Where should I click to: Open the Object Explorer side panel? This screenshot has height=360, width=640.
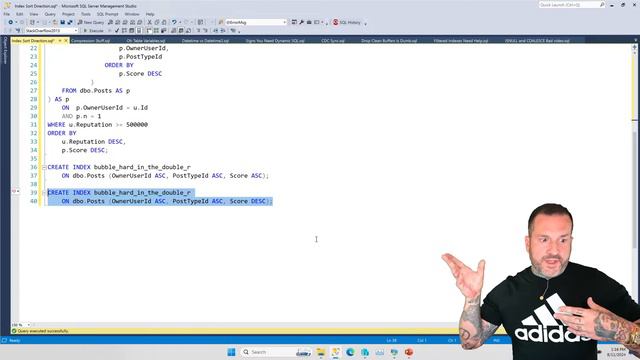pos(5,51)
